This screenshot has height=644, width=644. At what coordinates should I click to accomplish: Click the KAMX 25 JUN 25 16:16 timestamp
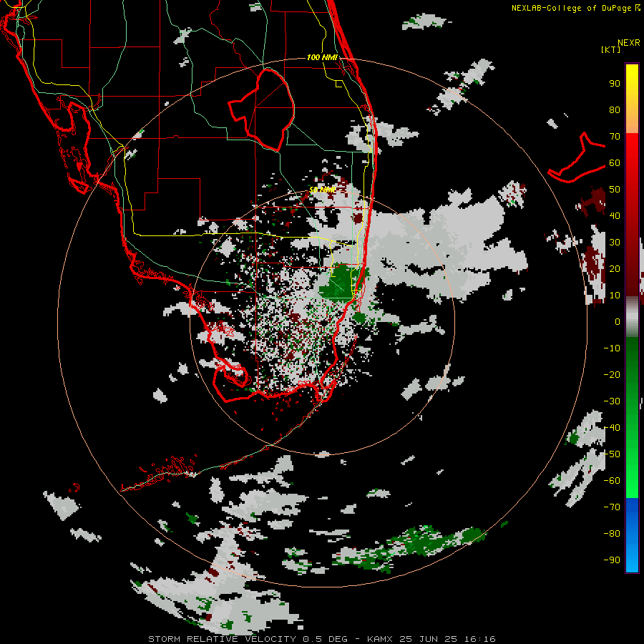tap(431, 639)
